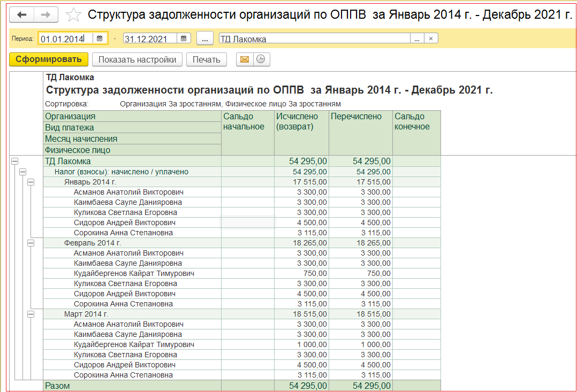Collapse the Налог (взносы) group

coord(22,172)
